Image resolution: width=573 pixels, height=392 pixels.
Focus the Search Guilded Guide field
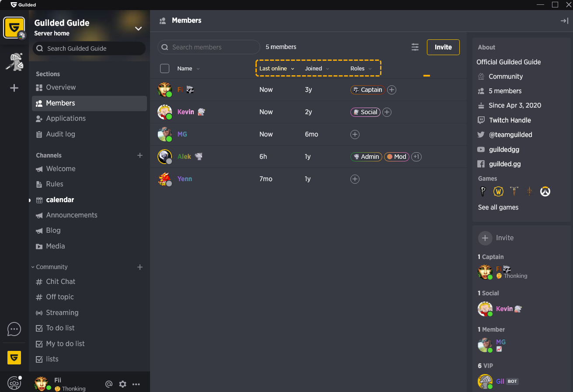coord(89,49)
